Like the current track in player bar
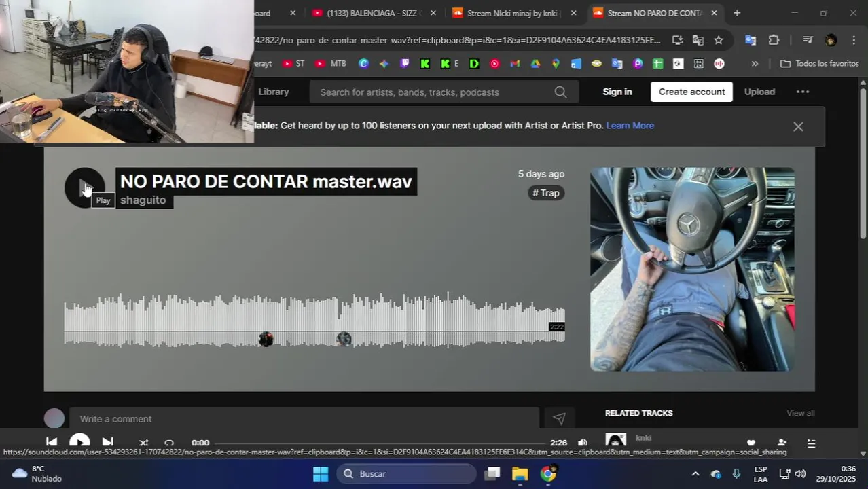The width and height of the screenshot is (868, 489). (x=751, y=443)
